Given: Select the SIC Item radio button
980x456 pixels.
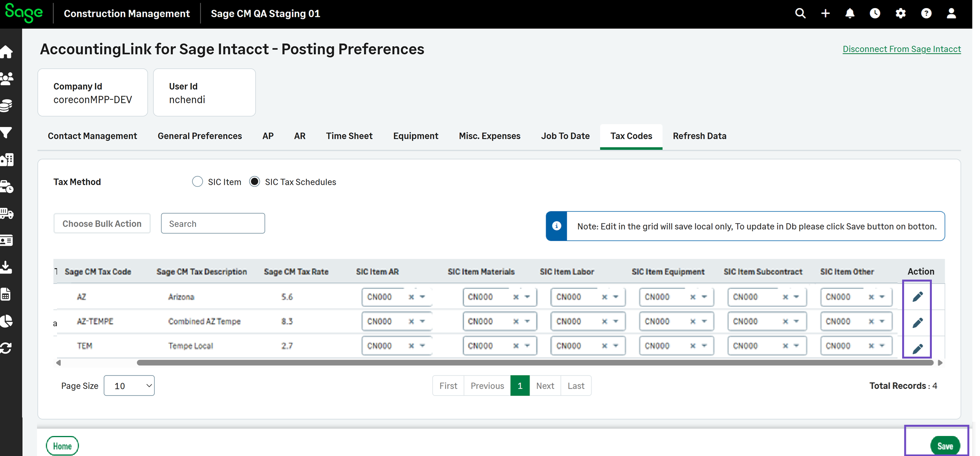Looking at the screenshot, I should (197, 182).
